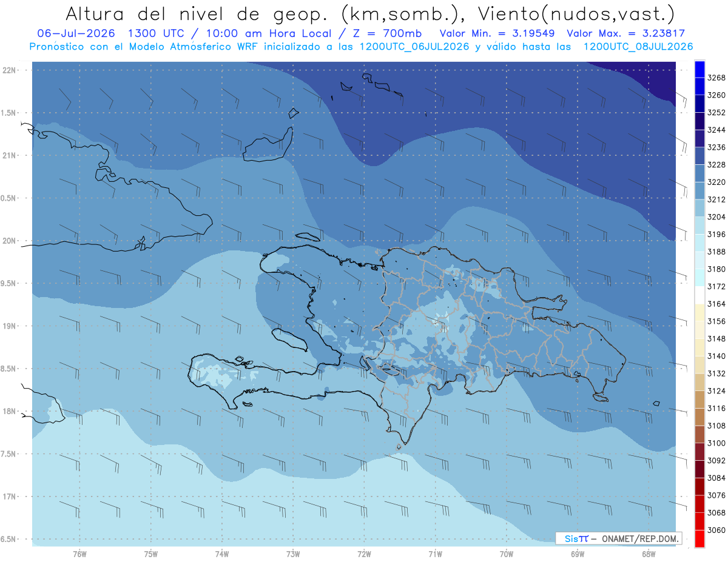Click the '70W' longitude label
Screen dimensions: 728x562
507,554
